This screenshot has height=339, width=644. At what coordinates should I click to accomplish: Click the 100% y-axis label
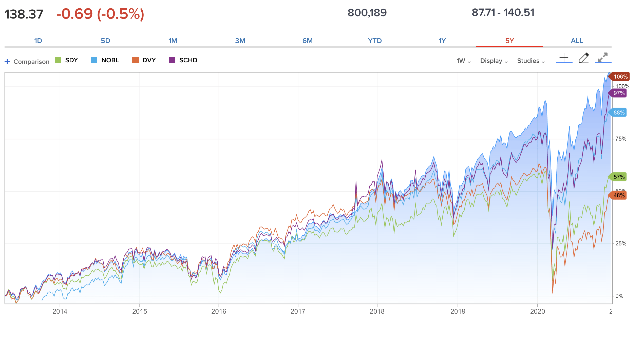click(622, 86)
